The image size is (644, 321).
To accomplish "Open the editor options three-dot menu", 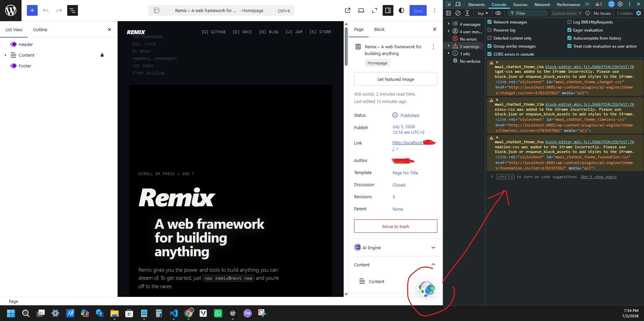I will [x=435, y=10].
